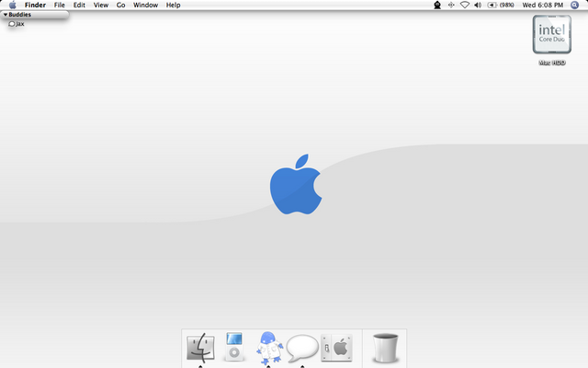Open the Apple menu
Screen dimensions: 588x368
[12, 5]
